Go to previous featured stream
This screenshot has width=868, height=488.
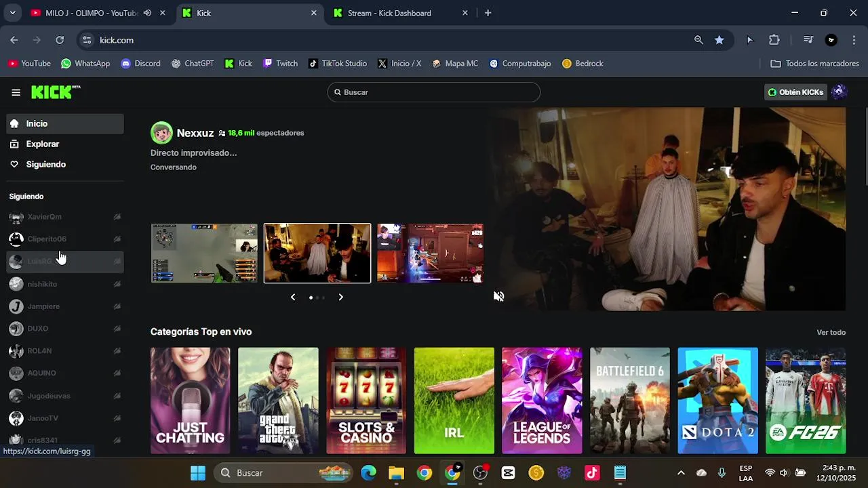(293, 297)
